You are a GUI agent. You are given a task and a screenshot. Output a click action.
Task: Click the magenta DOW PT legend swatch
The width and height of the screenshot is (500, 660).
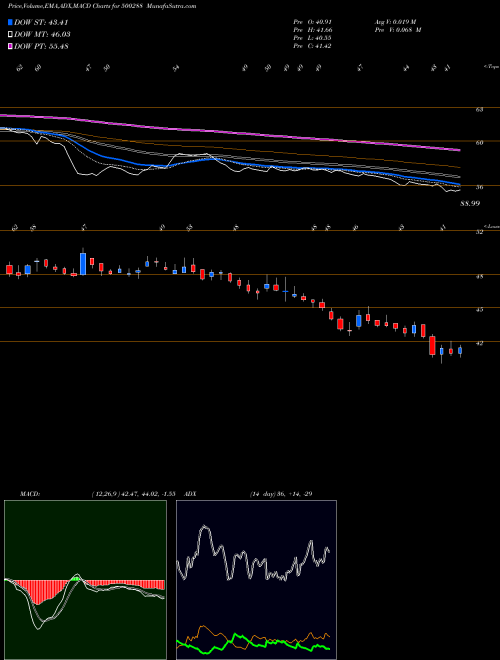coord(10,46)
